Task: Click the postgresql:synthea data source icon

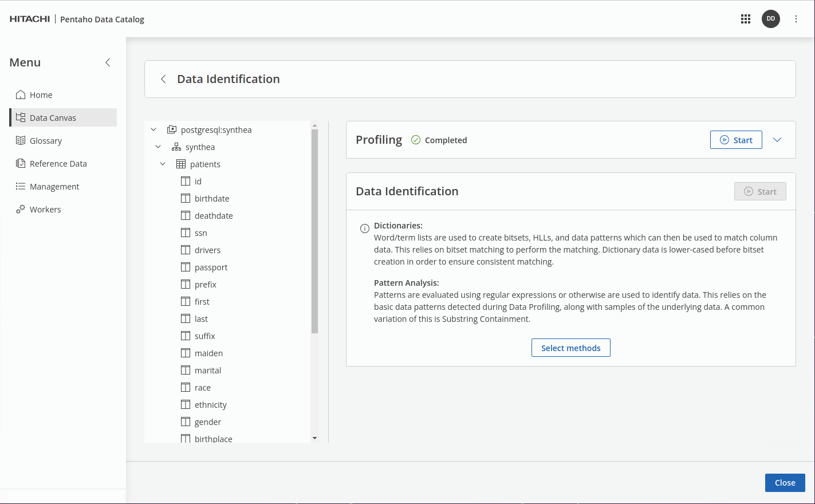Action: [171, 130]
